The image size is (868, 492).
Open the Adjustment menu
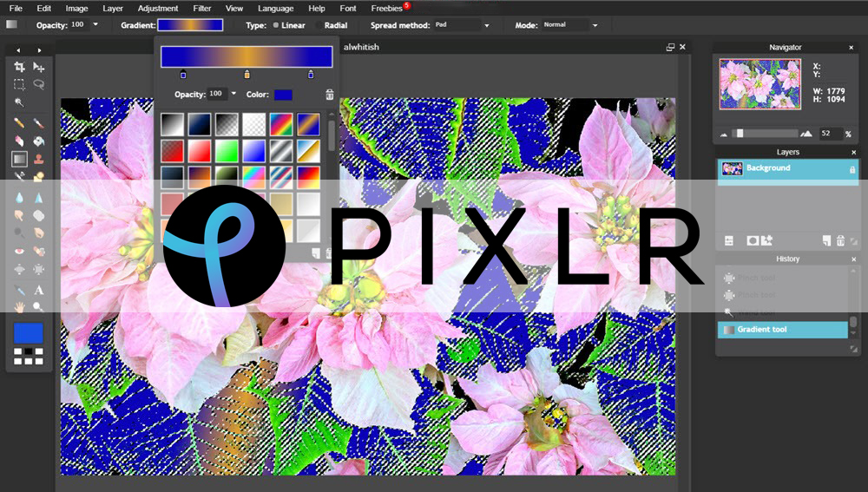(x=158, y=9)
